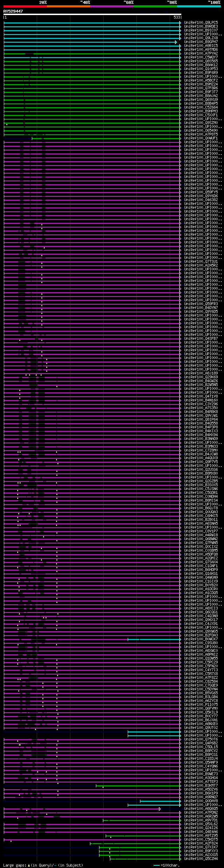Select label UniRef100_B8AJA2
The width and height of the screenshot is (224, 868).
coord(201,96)
